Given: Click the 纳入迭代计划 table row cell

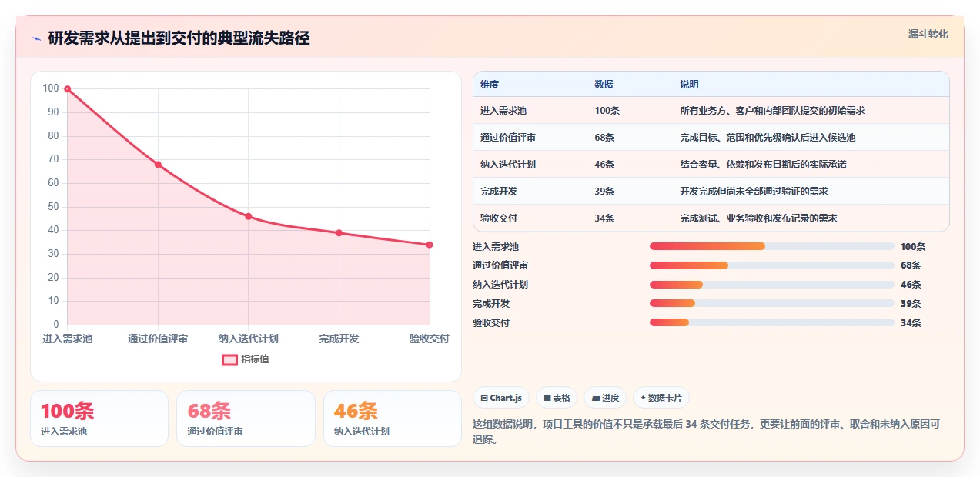Looking at the screenshot, I should 508,165.
